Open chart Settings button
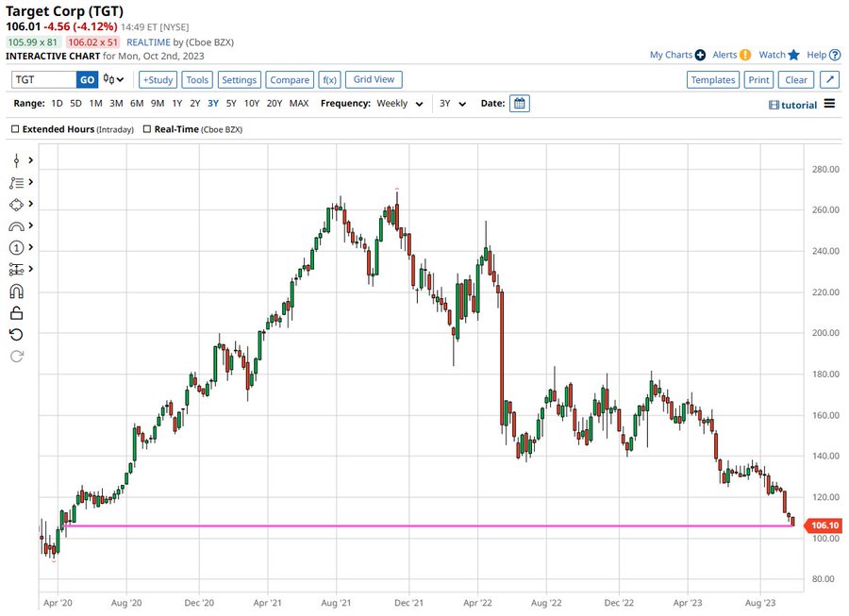This screenshot has width=849, height=616. pyautogui.click(x=239, y=79)
